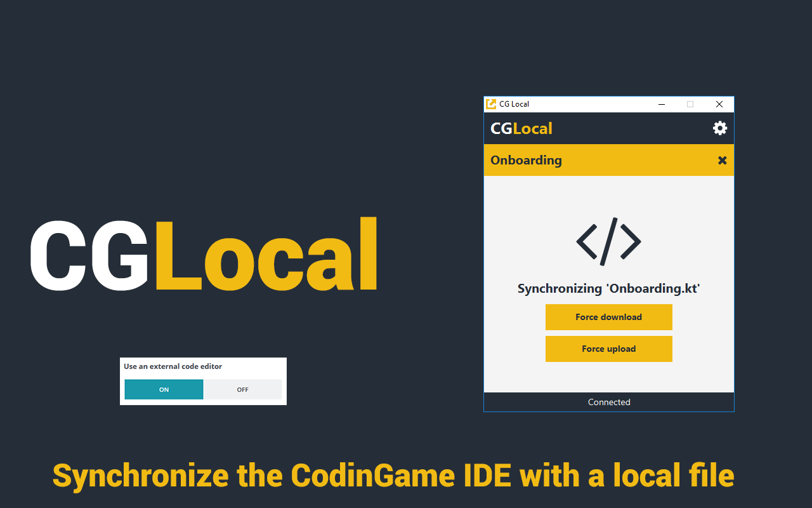The height and width of the screenshot is (508, 812).
Task: Minimize the CG Local window
Action: click(x=662, y=104)
